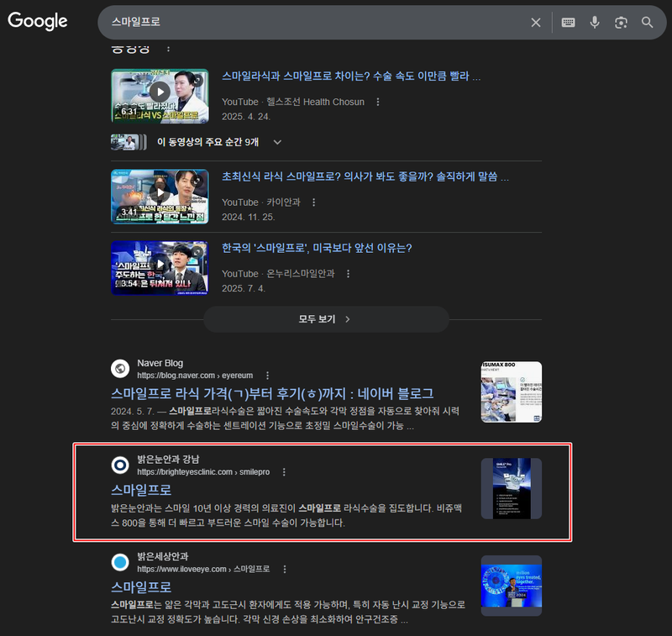Click the YouTube · 온누리스마일안과 source text
Screen dimensions: 672x636
click(278, 273)
